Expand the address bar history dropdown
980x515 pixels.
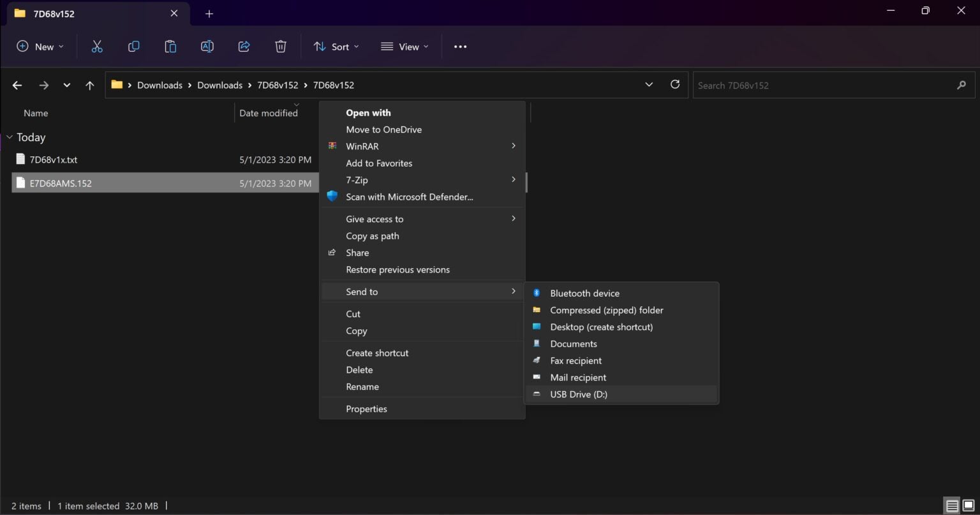[649, 85]
